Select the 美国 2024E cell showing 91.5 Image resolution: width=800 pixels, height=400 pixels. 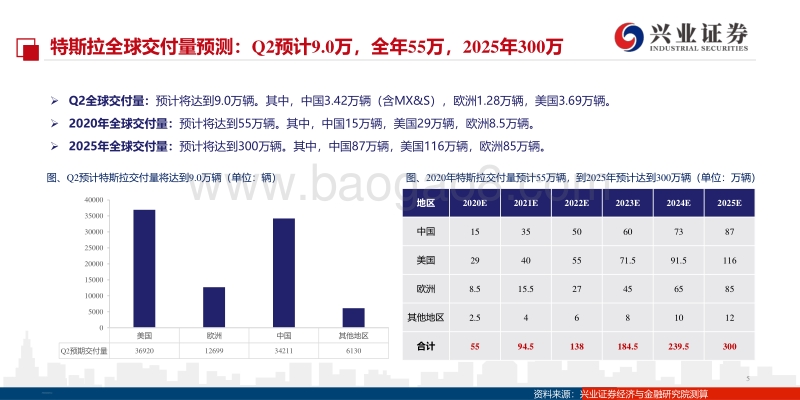tap(679, 260)
